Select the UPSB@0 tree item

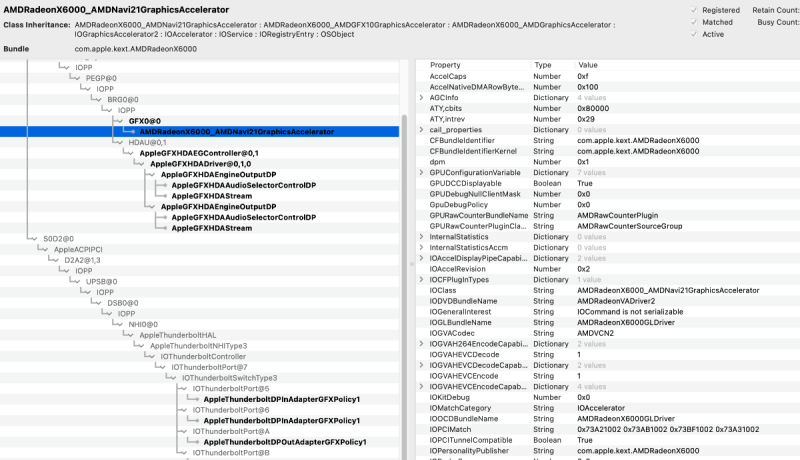(102, 282)
